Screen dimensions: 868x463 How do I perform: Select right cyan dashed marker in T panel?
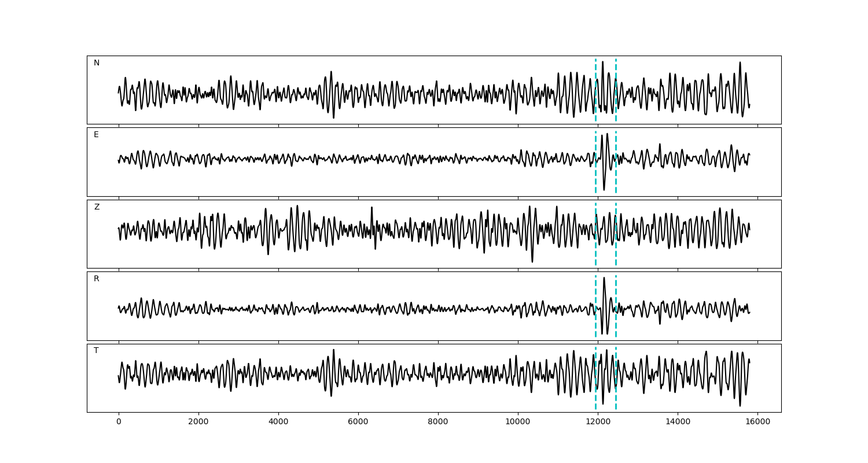pyautogui.click(x=616, y=378)
